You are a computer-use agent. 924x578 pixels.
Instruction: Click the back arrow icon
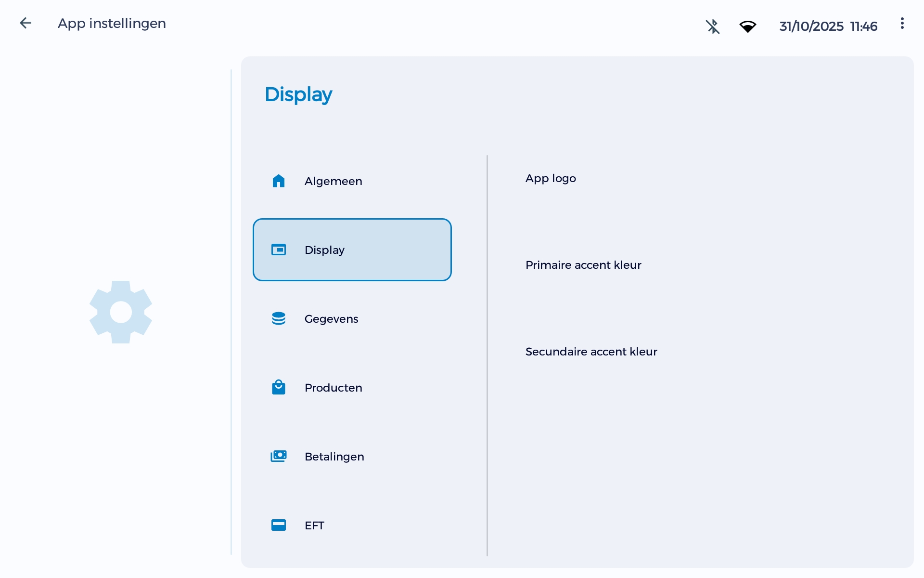click(x=26, y=23)
